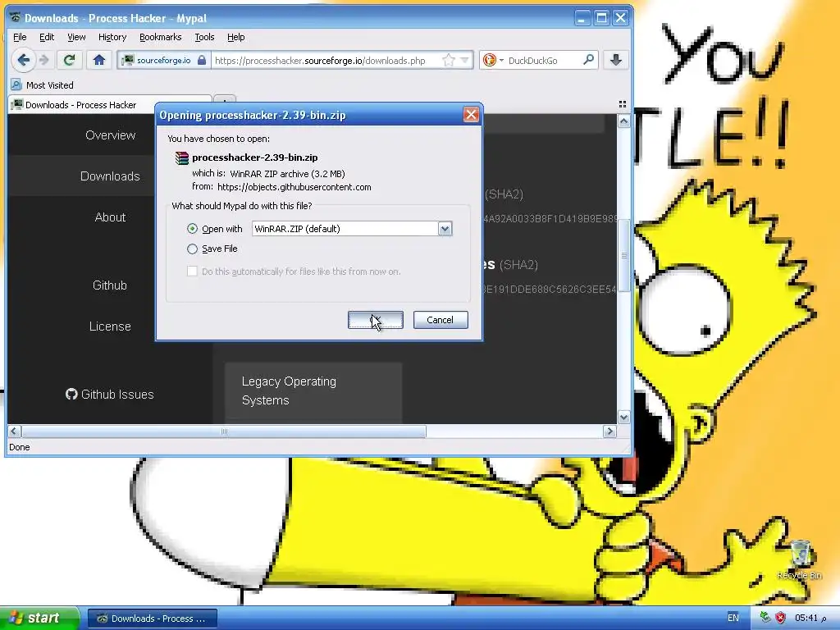The image size is (840, 630).
Task: Go forward with the forward arrow button
Action: tap(44, 60)
